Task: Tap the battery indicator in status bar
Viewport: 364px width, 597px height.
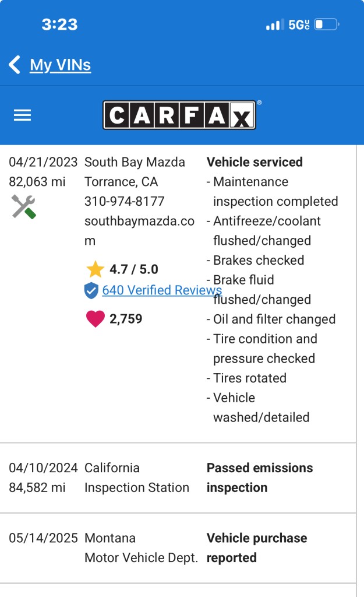Action: pyautogui.click(x=327, y=24)
